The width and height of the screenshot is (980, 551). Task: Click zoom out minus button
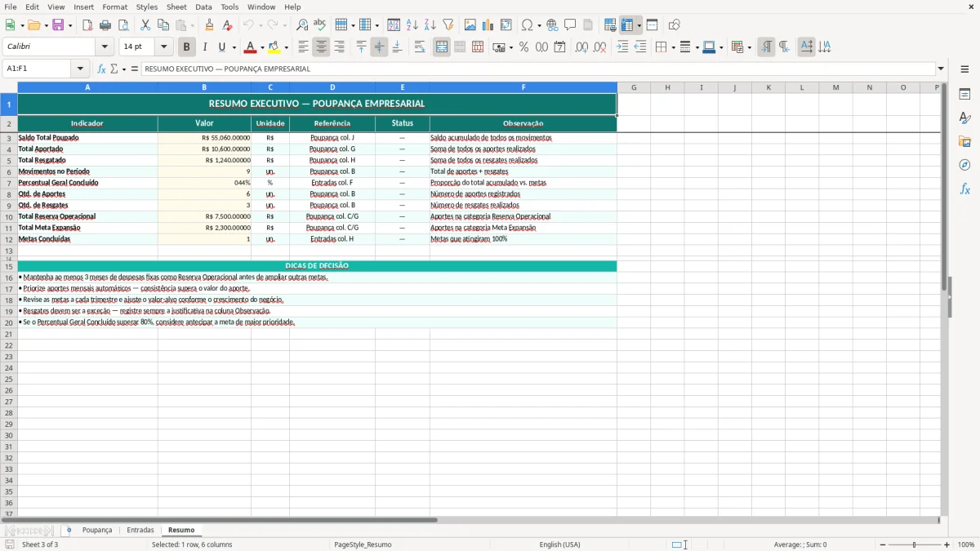pyautogui.click(x=883, y=544)
